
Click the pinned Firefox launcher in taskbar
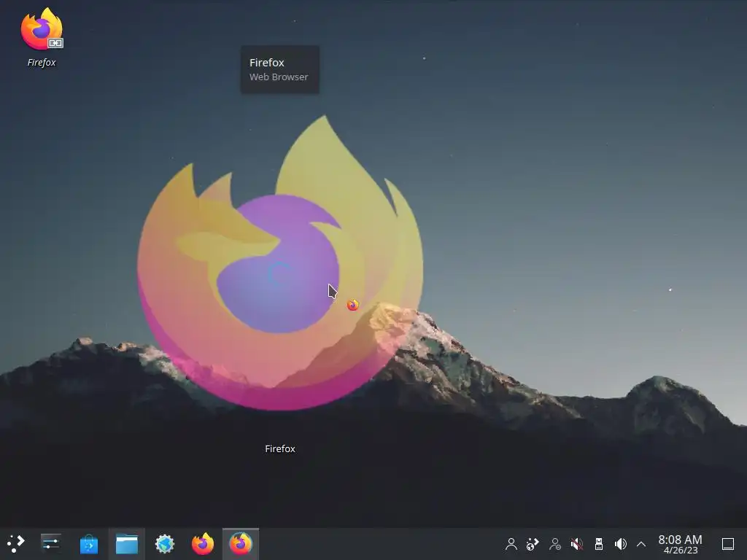tap(203, 544)
